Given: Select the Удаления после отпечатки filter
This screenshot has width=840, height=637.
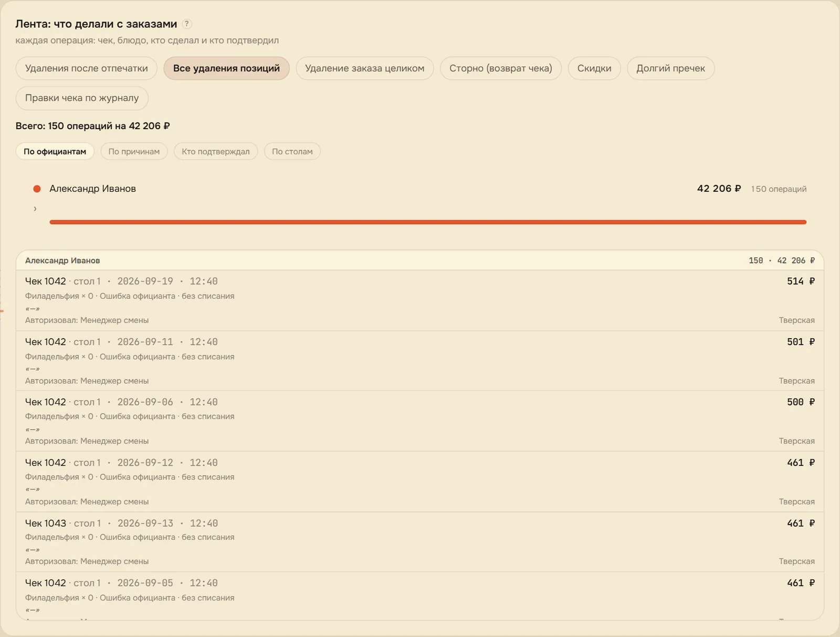Looking at the screenshot, I should 87,68.
